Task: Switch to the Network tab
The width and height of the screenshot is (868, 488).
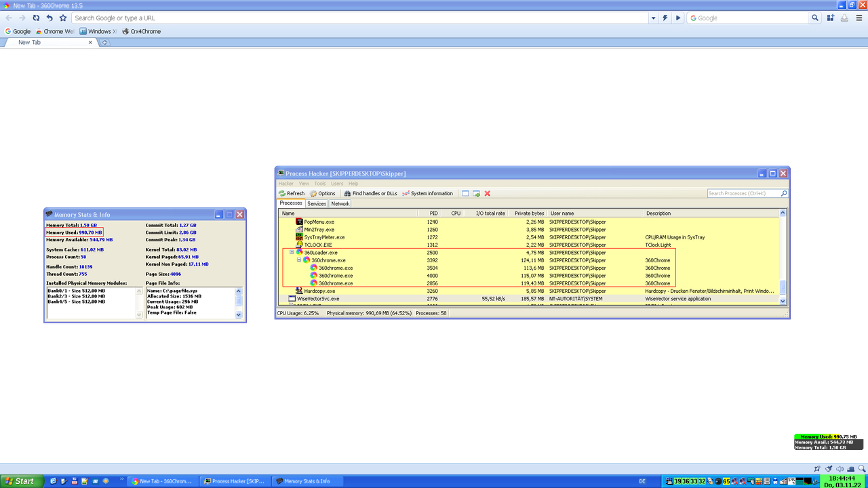Action: 340,203
